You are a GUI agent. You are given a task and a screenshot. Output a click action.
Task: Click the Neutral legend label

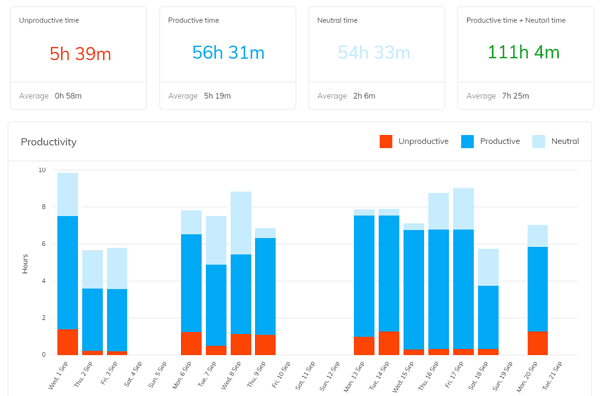(x=565, y=141)
